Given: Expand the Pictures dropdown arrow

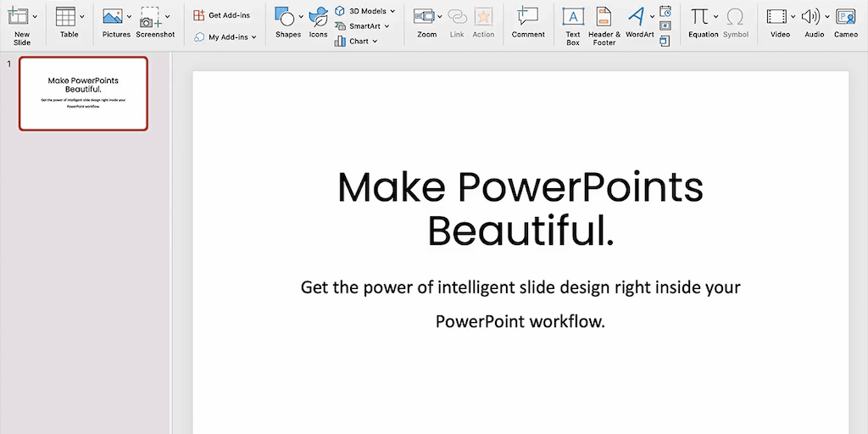Looking at the screenshot, I should pyautogui.click(x=129, y=16).
